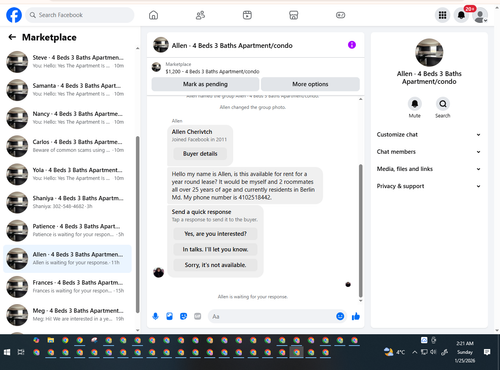Click the chat messages scrollbar
The width and height of the screenshot is (500, 370).
pyautogui.click(x=360, y=230)
